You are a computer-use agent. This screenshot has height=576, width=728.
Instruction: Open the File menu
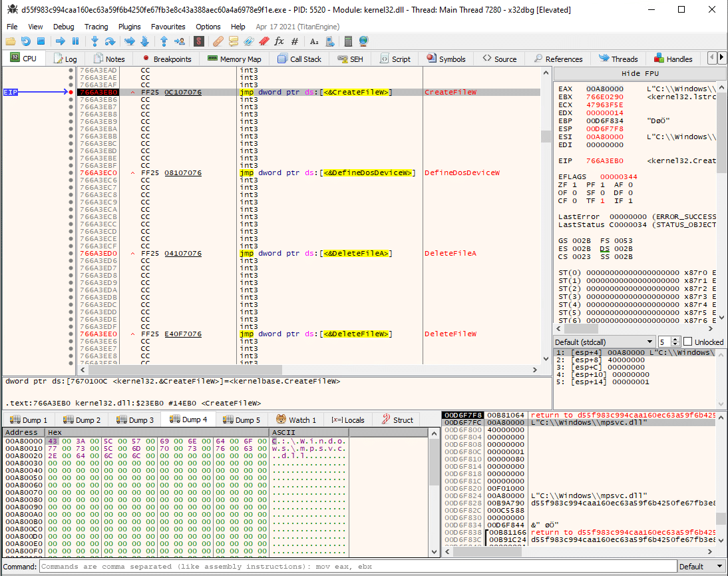[x=12, y=27]
